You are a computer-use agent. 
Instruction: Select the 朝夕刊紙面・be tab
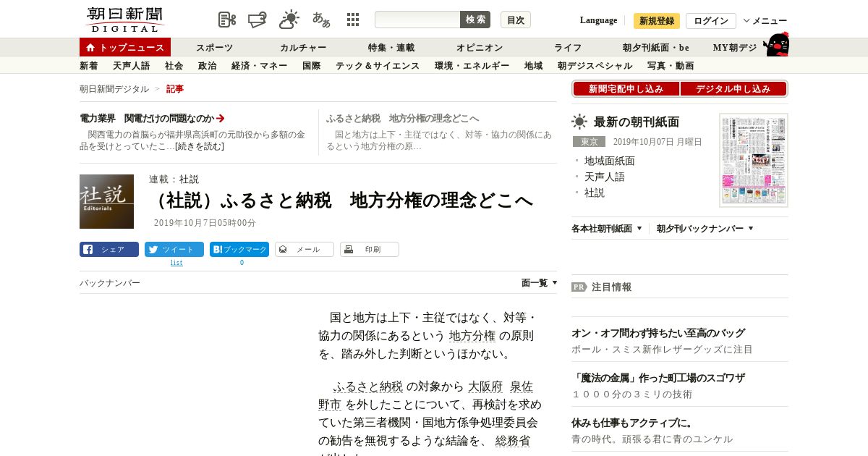(656, 48)
